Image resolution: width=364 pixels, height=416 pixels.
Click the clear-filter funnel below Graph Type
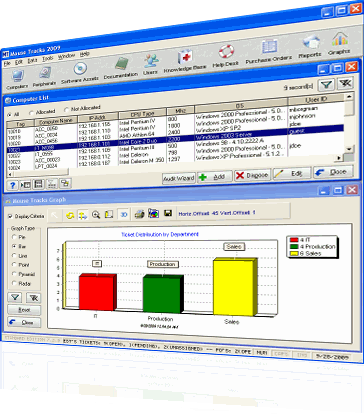[34, 298]
